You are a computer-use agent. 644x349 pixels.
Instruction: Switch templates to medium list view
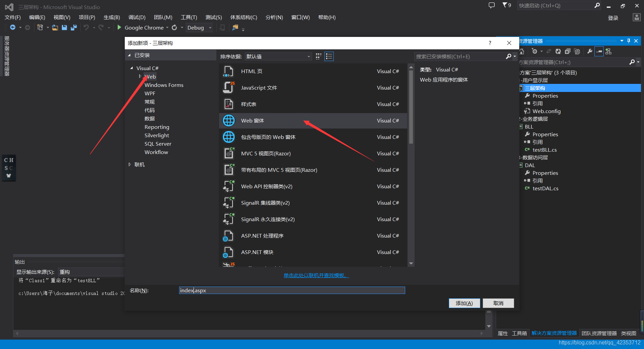(329, 56)
